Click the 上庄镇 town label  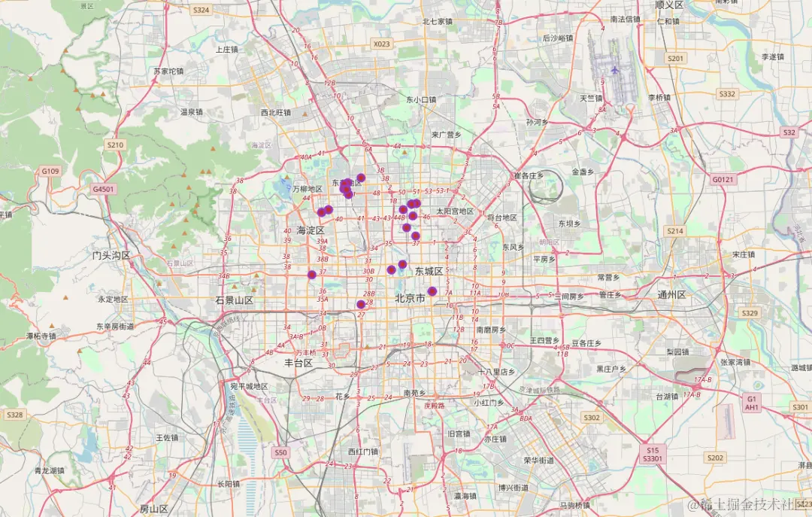(x=227, y=49)
